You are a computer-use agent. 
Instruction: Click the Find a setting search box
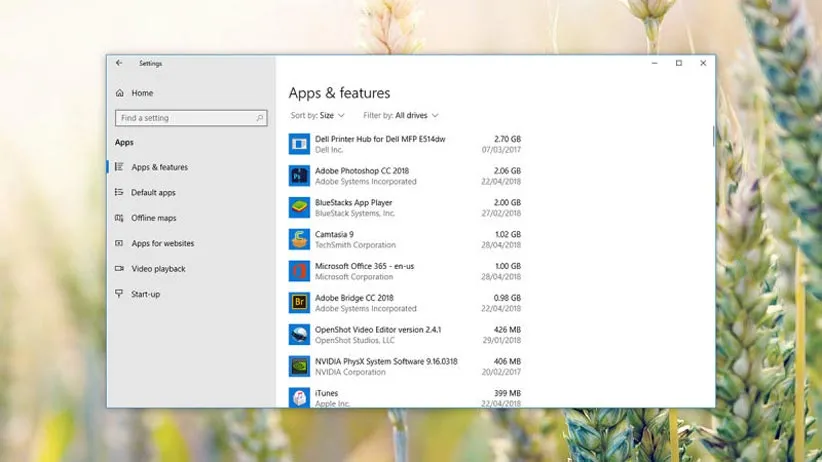(190, 118)
